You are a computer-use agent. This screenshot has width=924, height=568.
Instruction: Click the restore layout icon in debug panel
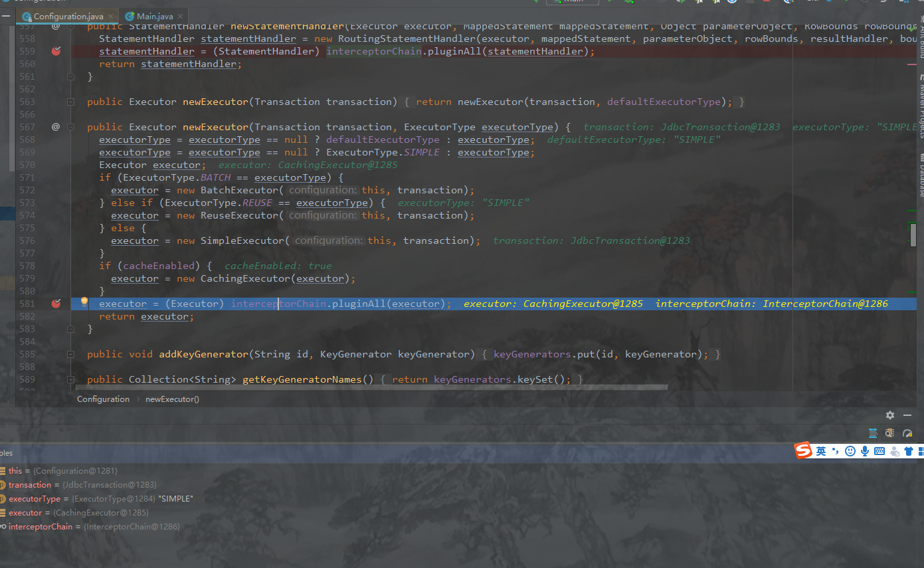(874, 433)
